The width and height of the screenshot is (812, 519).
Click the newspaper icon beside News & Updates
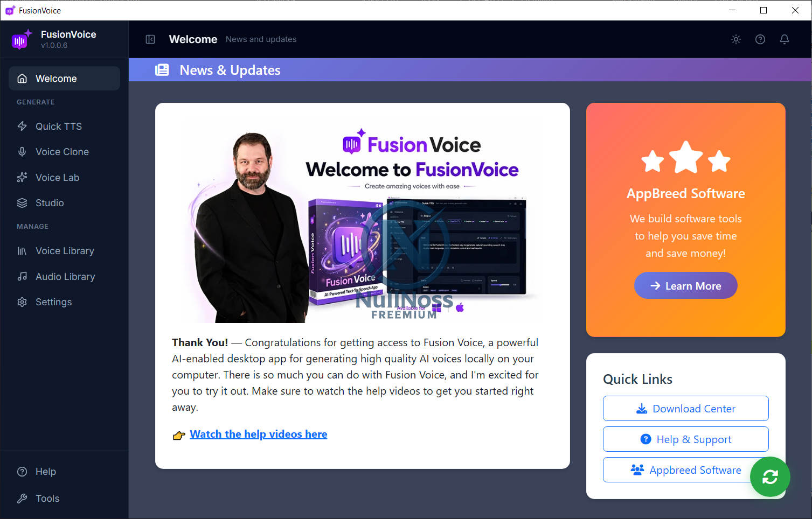162,70
